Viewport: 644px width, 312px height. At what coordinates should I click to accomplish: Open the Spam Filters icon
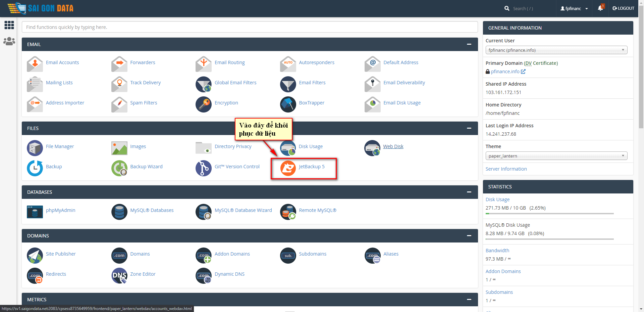click(x=119, y=104)
